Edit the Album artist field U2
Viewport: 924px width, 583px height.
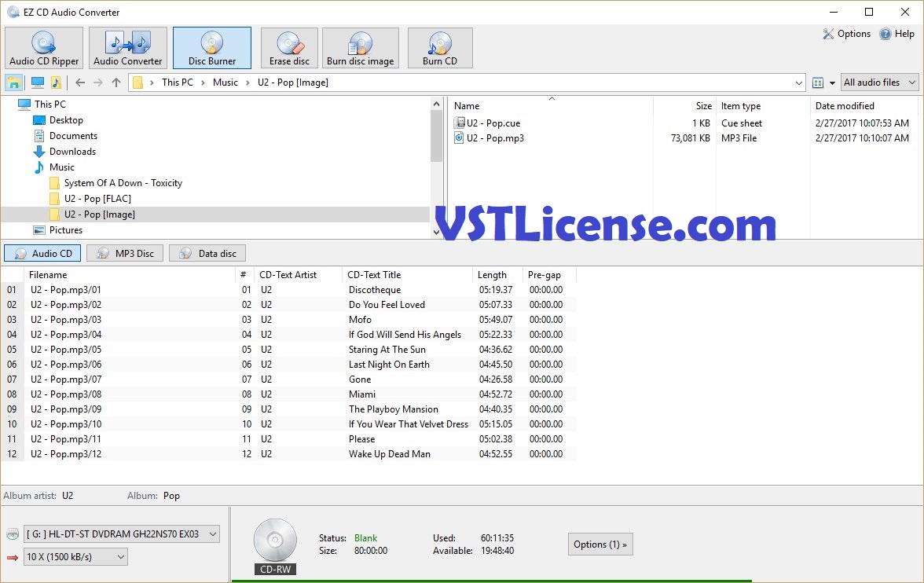(x=68, y=496)
